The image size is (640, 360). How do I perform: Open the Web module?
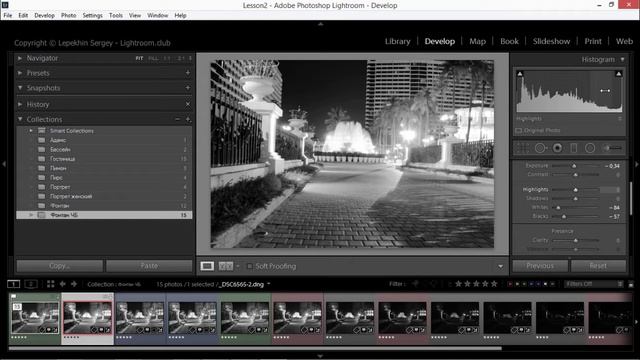point(624,41)
